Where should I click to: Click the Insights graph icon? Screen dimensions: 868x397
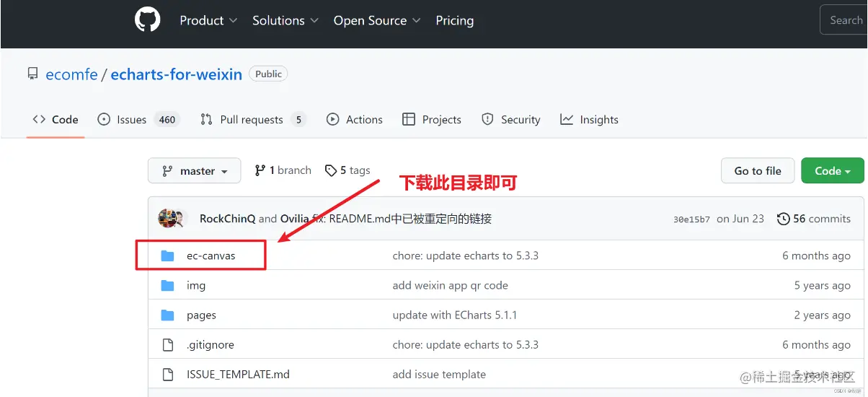point(567,119)
